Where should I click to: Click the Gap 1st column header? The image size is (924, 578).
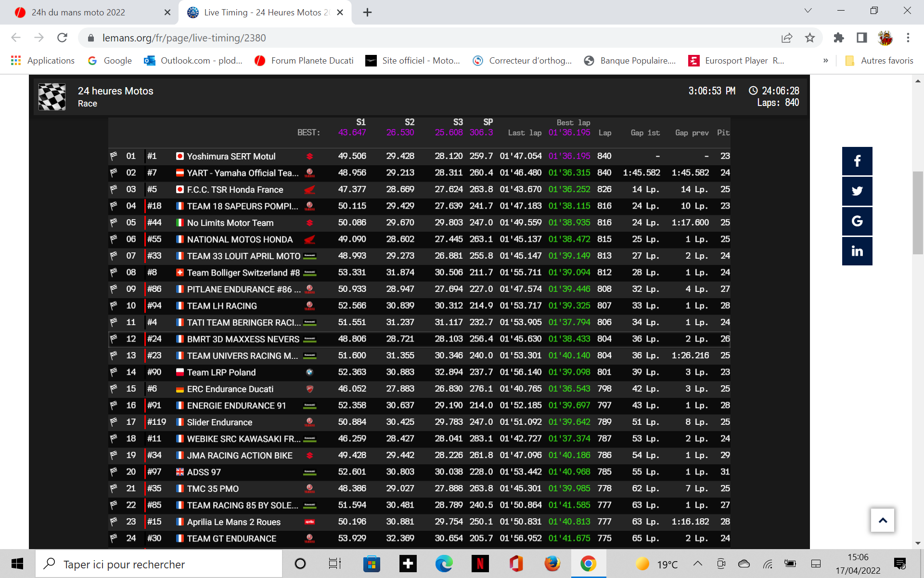[645, 132]
